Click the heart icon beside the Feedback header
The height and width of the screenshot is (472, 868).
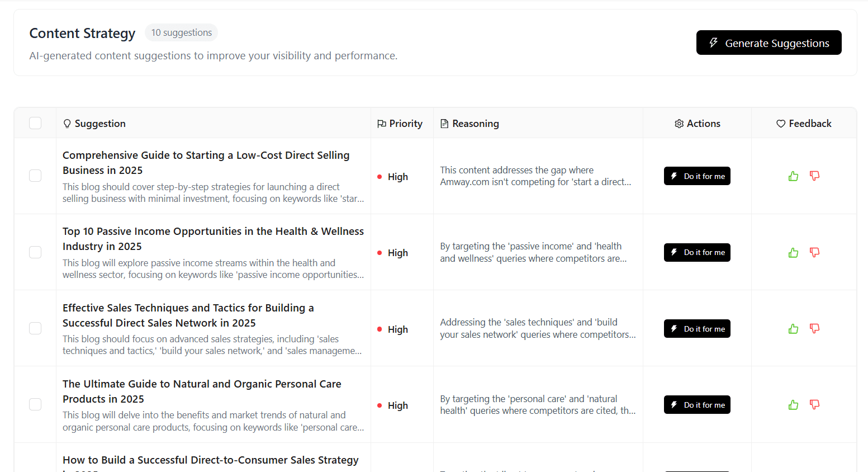pos(780,123)
